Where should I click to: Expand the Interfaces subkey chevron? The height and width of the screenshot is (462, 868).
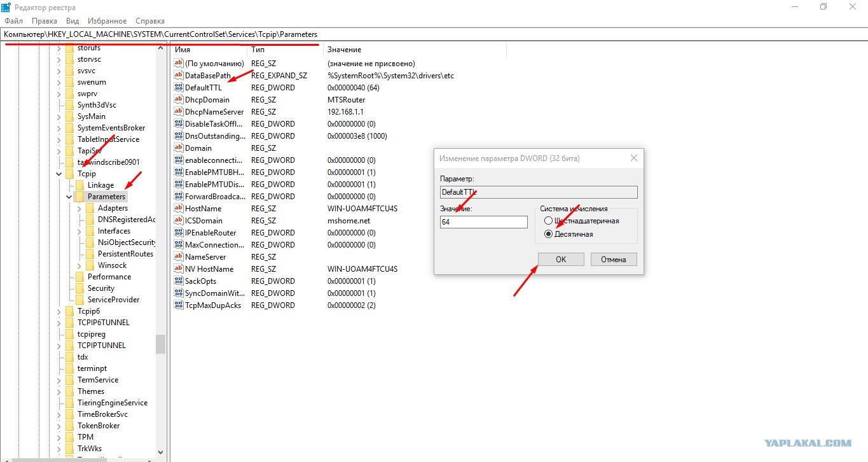click(79, 231)
